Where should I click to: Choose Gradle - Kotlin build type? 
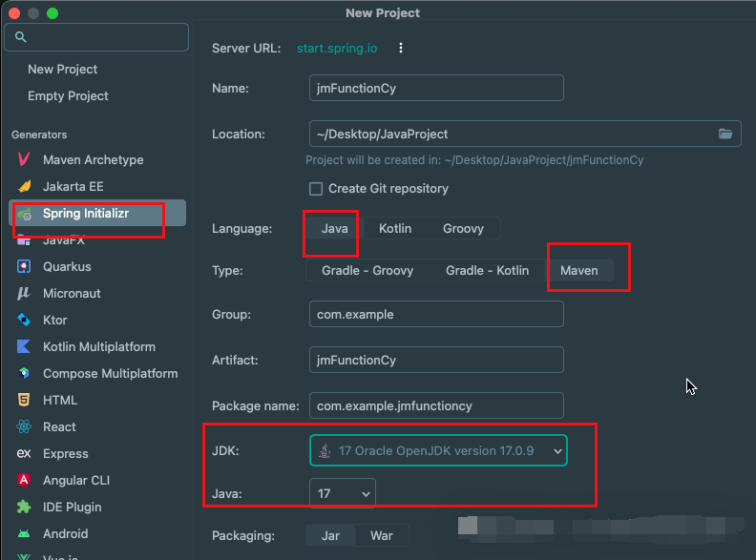(x=487, y=270)
